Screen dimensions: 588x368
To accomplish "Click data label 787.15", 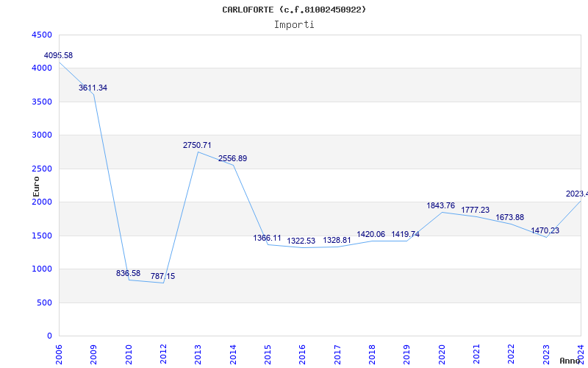I will coord(162,277).
